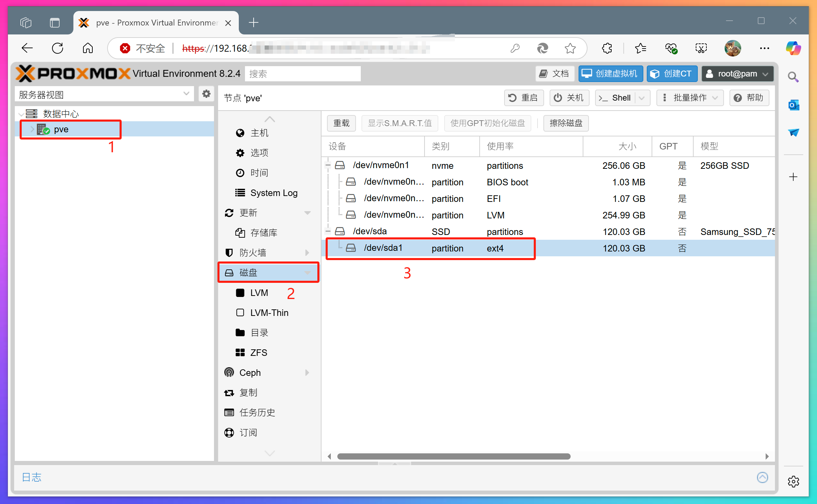Viewport: 817px width, 504px height.
Task: Add page to favorites star icon
Action: point(570,48)
